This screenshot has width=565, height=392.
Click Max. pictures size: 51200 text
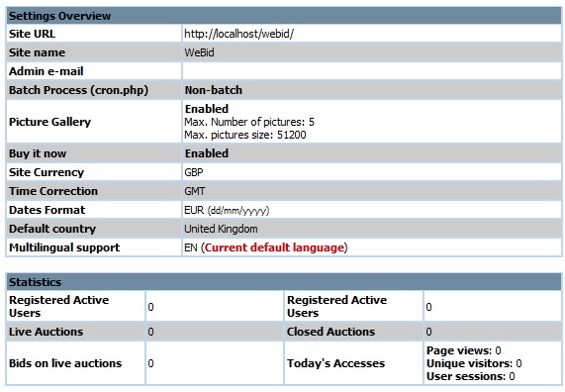tap(245, 135)
